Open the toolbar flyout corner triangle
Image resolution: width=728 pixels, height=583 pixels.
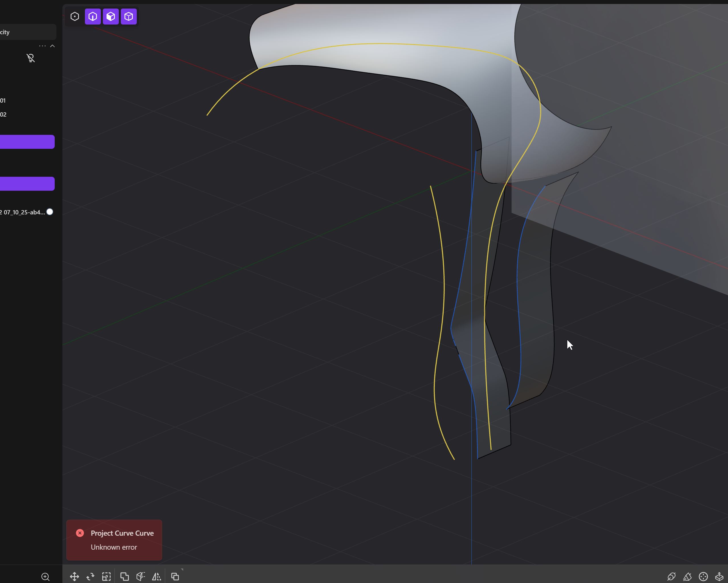(183, 570)
